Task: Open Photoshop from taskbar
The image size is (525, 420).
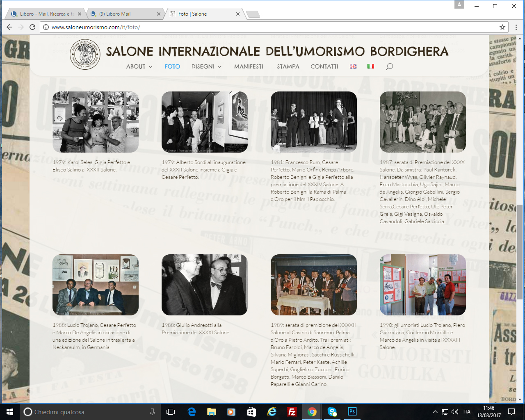Action: (x=352, y=412)
